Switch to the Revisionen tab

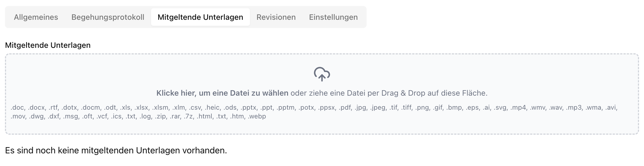(x=276, y=17)
